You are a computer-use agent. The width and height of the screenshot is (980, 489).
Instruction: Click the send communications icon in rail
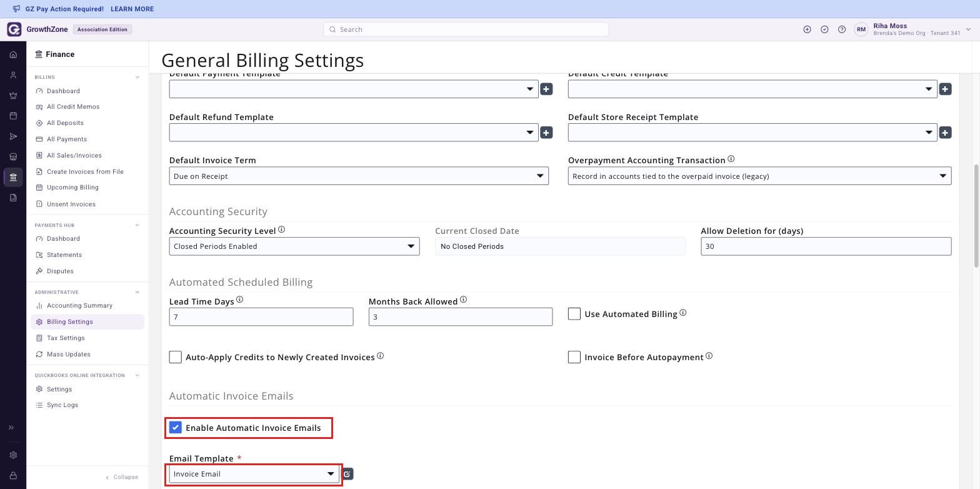(x=13, y=136)
